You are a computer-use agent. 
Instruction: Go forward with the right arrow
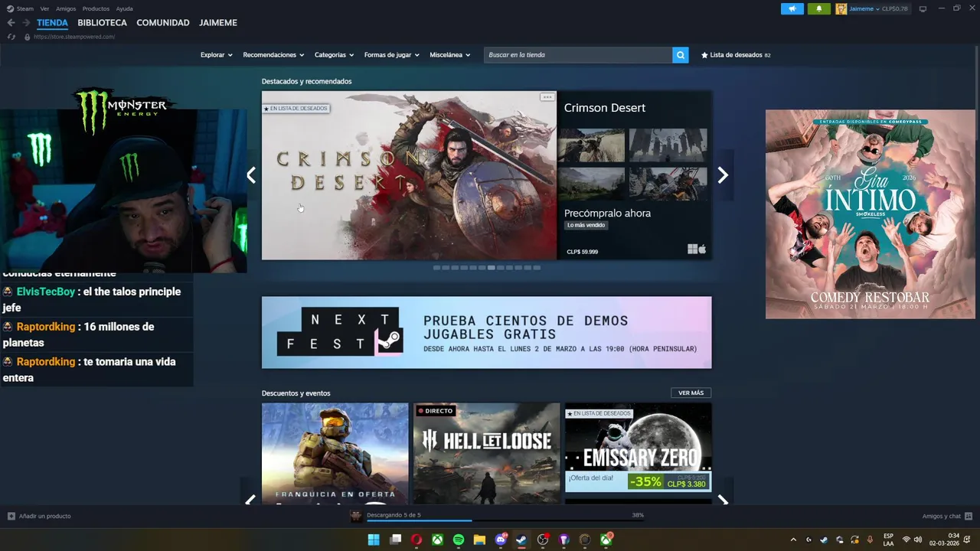point(25,23)
